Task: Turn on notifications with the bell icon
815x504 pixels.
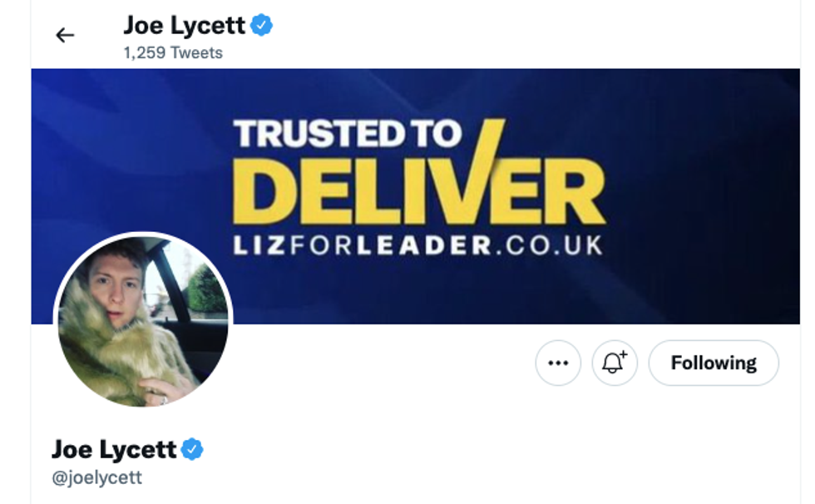Action: coord(614,363)
